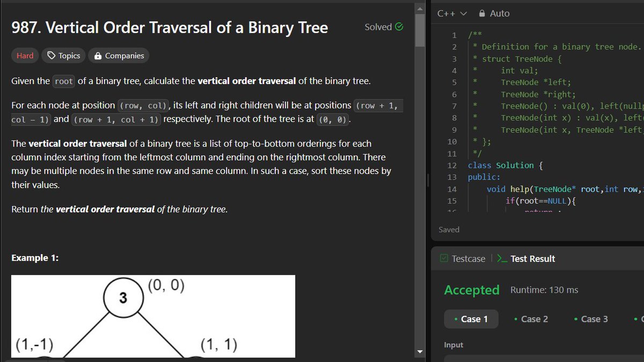This screenshot has width=644, height=362.
Task: Click the Companies lock icon
Action: point(98,56)
